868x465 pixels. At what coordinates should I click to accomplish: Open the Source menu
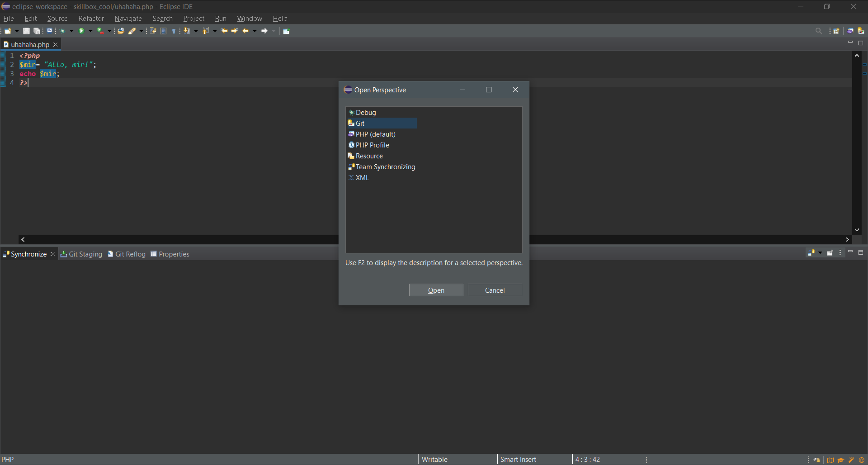point(57,19)
